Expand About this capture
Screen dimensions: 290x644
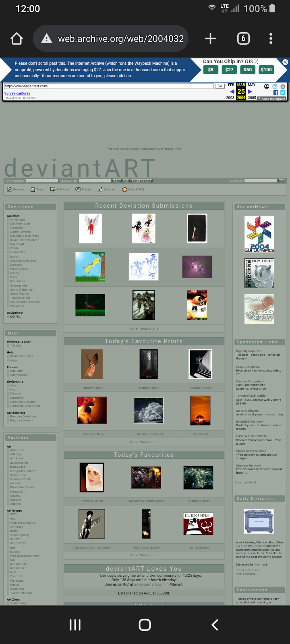click(x=272, y=99)
